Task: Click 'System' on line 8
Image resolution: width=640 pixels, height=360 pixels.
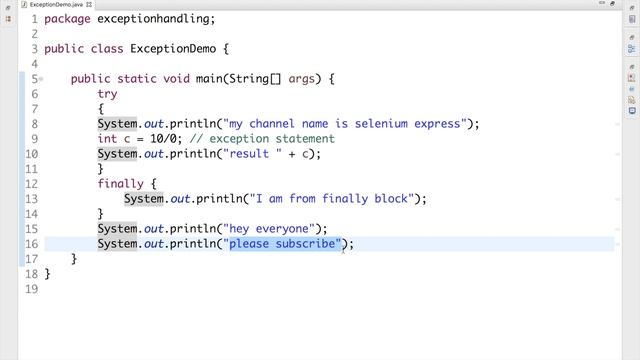Action: [x=117, y=124]
